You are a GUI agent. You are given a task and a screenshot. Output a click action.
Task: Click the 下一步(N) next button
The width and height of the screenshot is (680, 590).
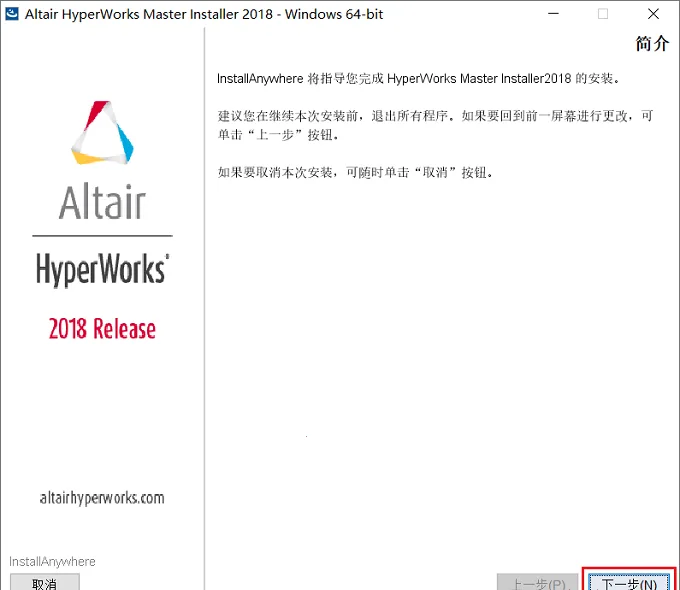[x=629, y=582]
